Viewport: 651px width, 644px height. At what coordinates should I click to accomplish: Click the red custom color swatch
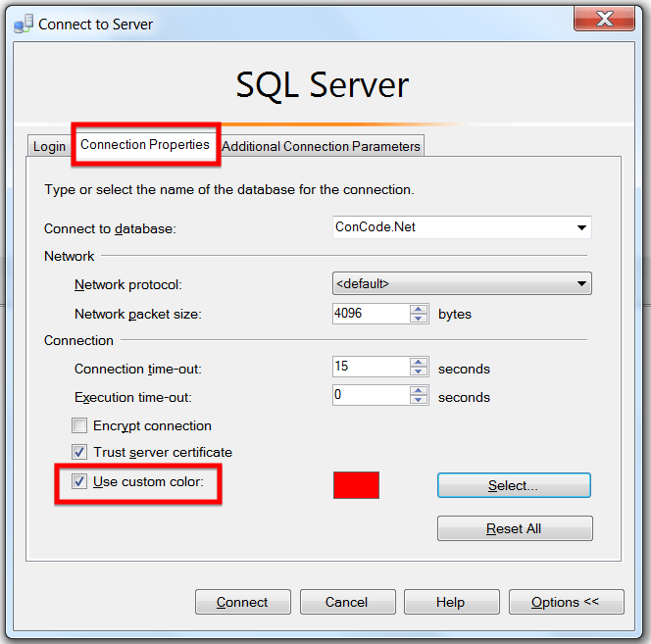pos(356,485)
